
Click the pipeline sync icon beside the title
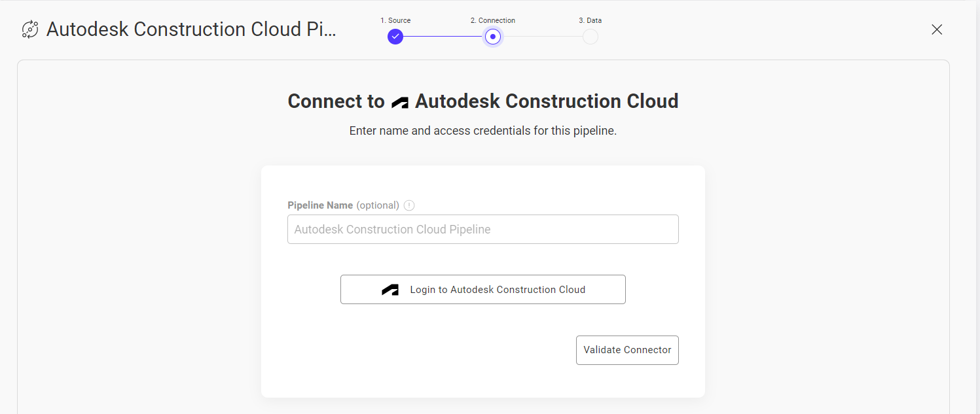point(30,29)
